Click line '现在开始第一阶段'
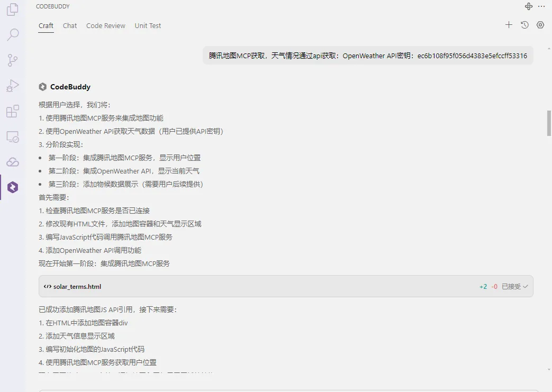Screen dimensions: 552x392 104,263
